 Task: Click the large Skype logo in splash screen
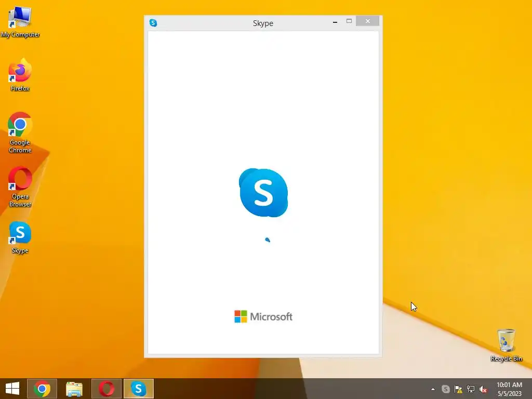(263, 192)
